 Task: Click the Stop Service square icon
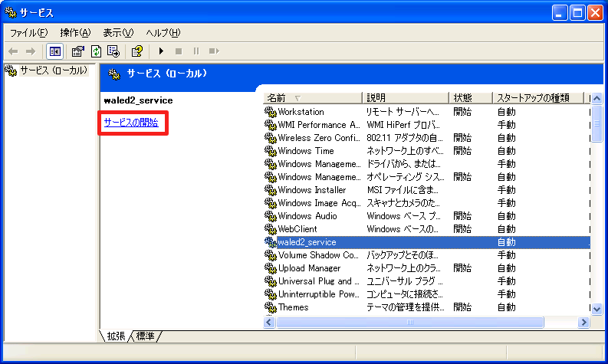point(179,51)
